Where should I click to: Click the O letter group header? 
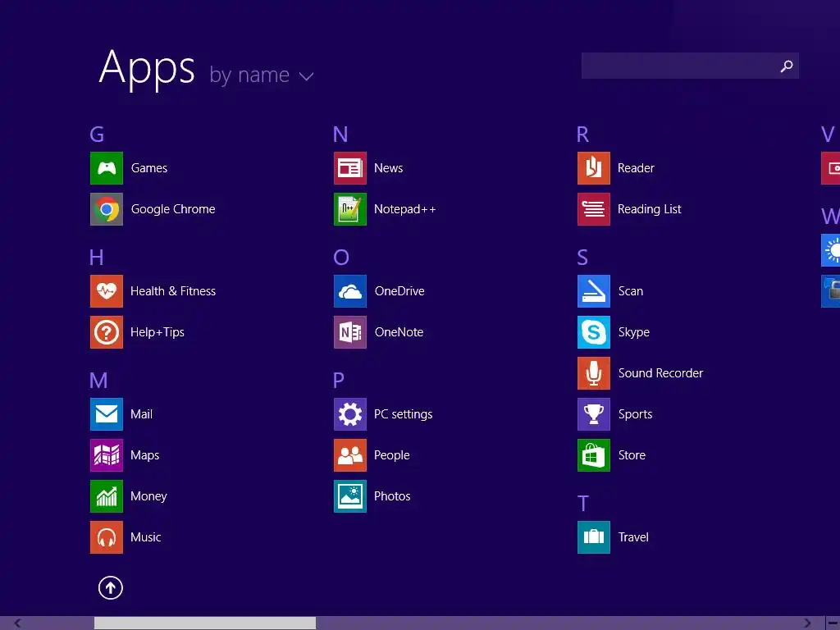341,258
